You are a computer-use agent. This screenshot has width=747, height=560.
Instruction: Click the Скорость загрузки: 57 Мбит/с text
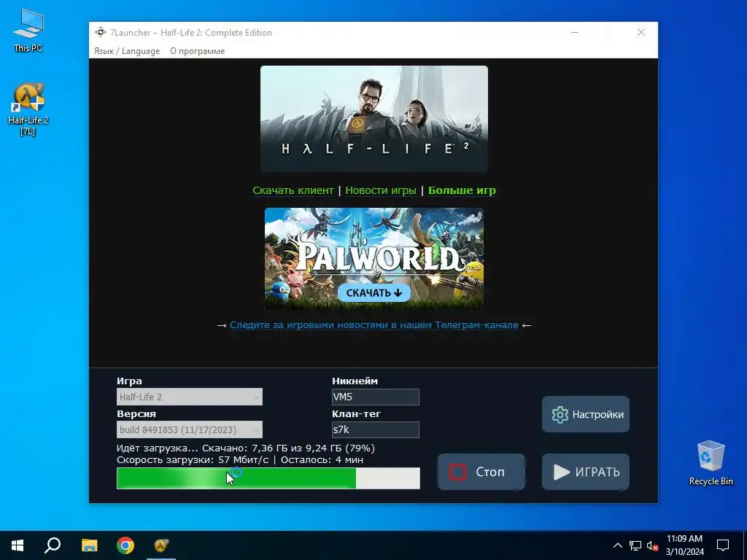point(193,460)
